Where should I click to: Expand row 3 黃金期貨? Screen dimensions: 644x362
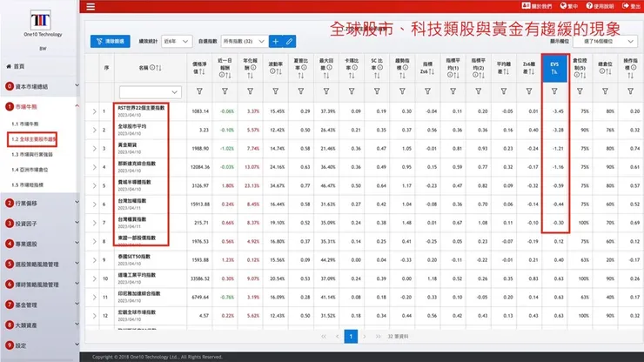click(94, 148)
